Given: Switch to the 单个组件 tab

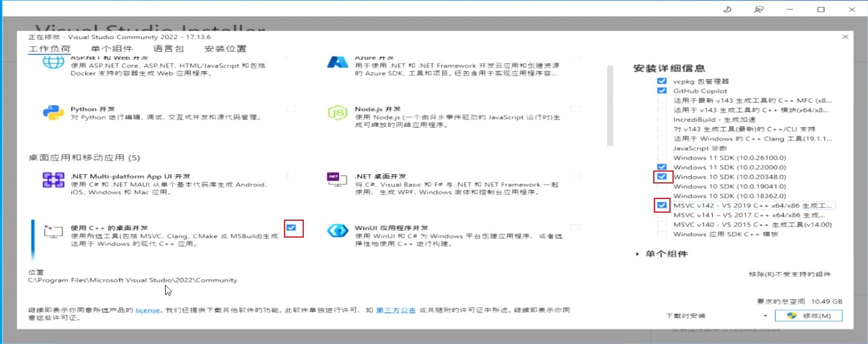Looking at the screenshot, I should pyautogui.click(x=111, y=49).
